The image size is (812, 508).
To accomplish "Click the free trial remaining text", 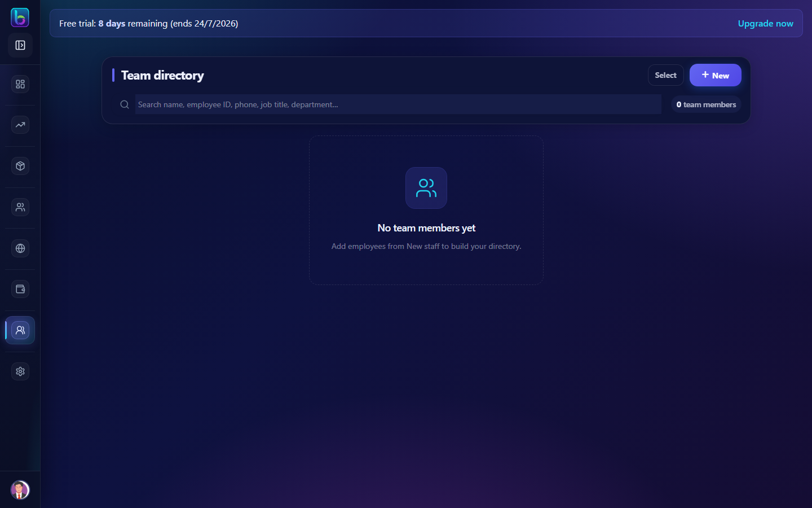I will point(148,23).
